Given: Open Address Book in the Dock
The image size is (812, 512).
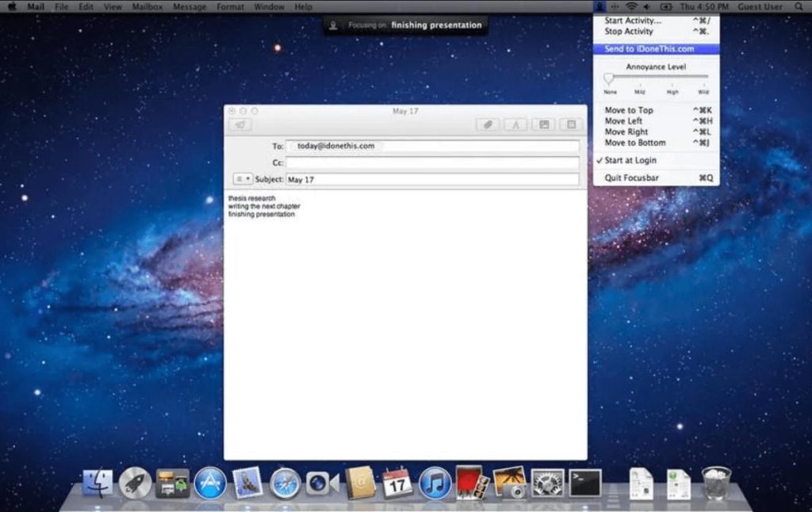Looking at the screenshot, I should coord(361,483).
